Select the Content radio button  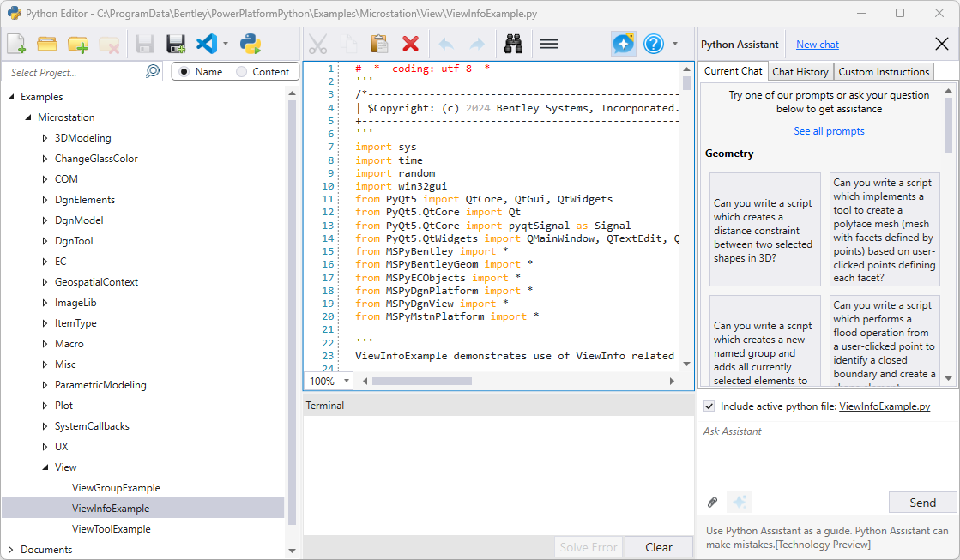242,72
